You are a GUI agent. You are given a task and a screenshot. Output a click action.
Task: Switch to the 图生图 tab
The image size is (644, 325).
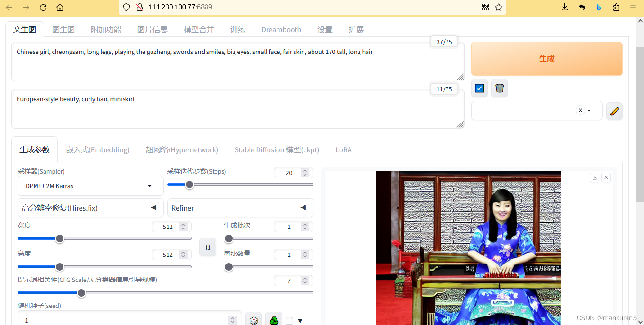(63, 29)
